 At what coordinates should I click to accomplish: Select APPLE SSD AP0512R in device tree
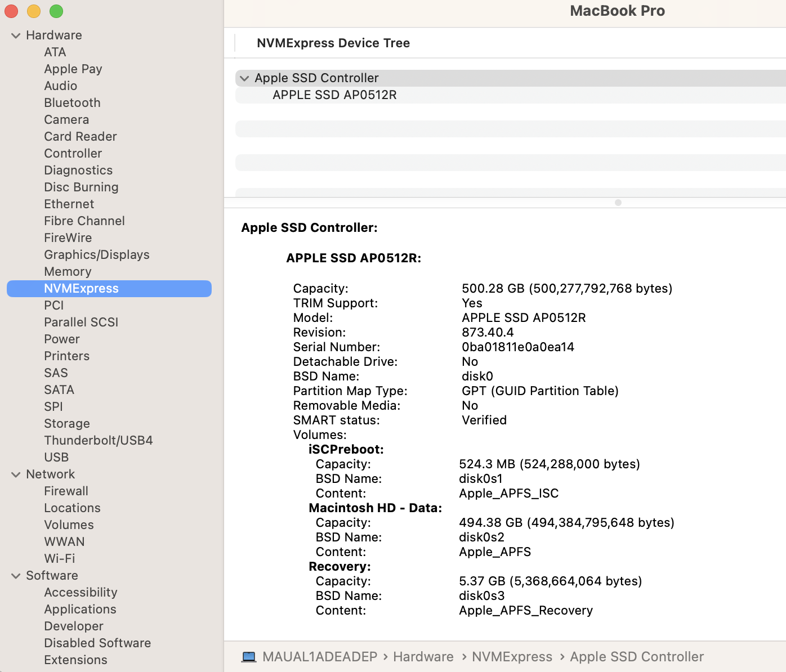click(334, 95)
